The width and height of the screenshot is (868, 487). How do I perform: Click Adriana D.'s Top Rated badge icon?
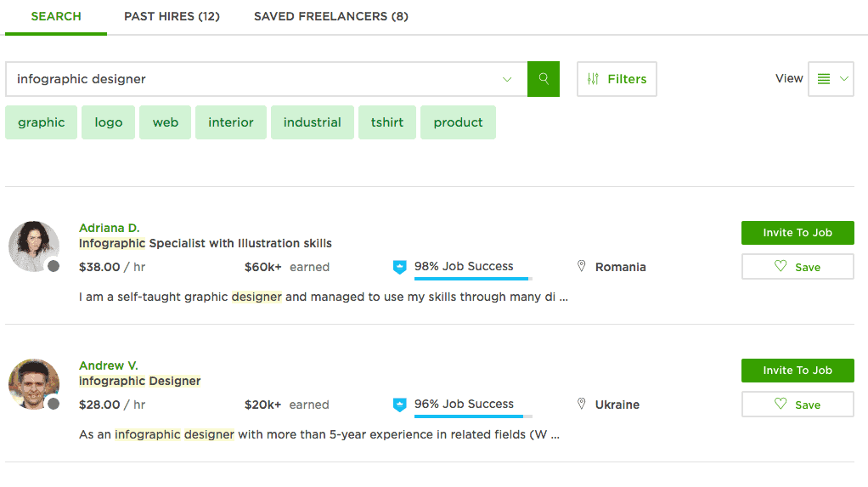pos(400,267)
